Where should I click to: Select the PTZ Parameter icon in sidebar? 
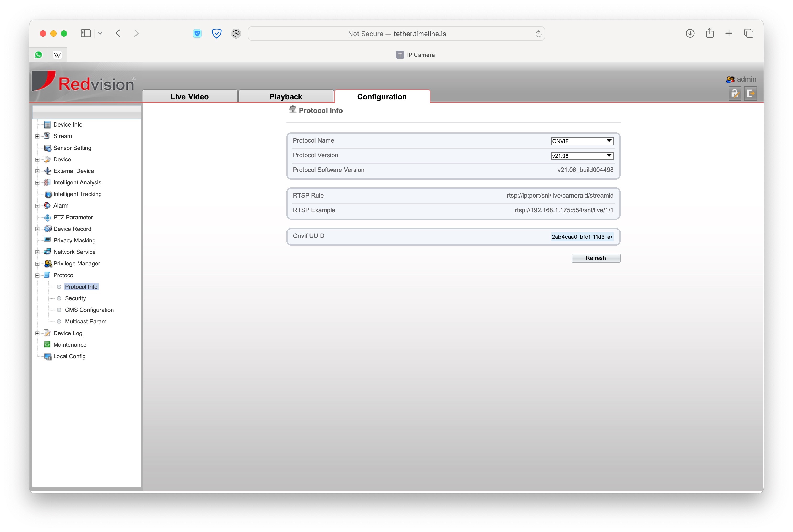[47, 218]
